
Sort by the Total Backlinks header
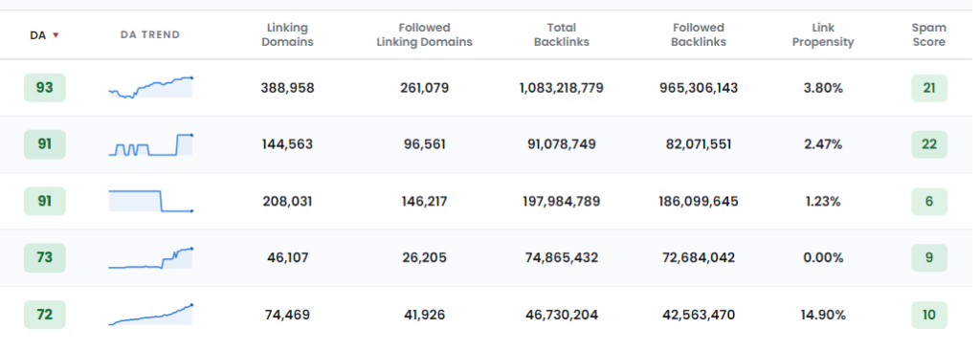pyautogui.click(x=561, y=35)
